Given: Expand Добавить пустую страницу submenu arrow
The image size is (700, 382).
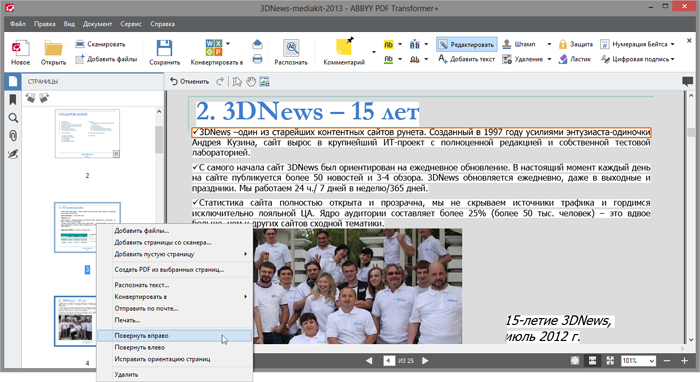Looking at the screenshot, I should pos(245,254).
